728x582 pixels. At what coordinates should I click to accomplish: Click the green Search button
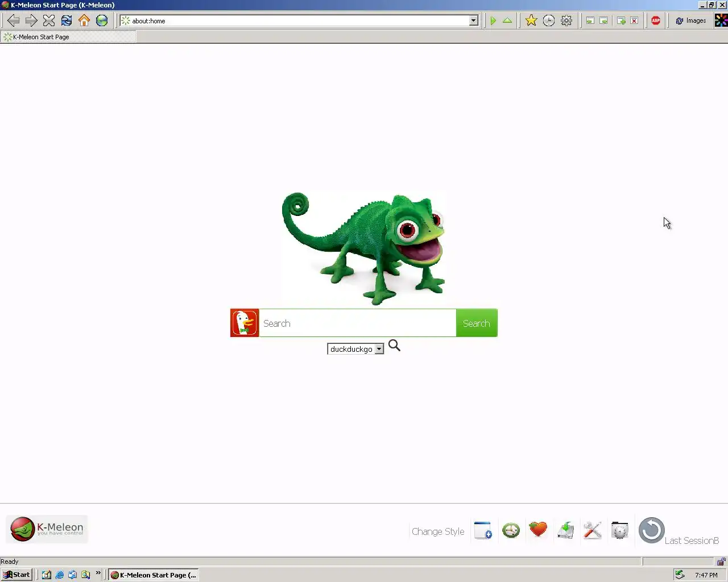click(x=477, y=323)
